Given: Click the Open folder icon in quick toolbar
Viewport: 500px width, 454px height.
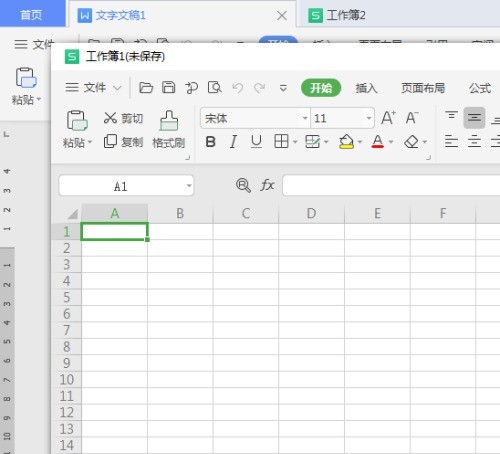Looking at the screenshot, I should [x=146, y=88].
